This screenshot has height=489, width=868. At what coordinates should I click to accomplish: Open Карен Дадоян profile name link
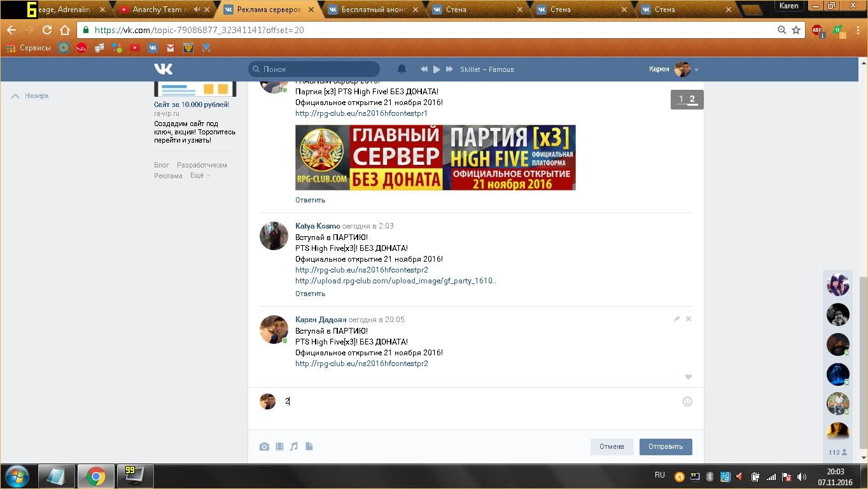pos(321,320)
